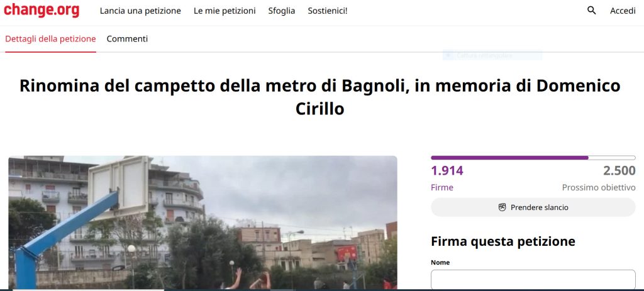
Task: Open the basketball court petition photo
Action: pos(203,222)
